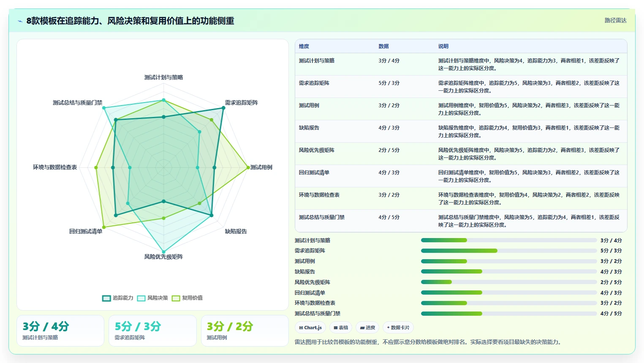This screenshot has width=644, height=363.
Task: Click the description text of the 缺陷报告 row
Action: point(529,132)
